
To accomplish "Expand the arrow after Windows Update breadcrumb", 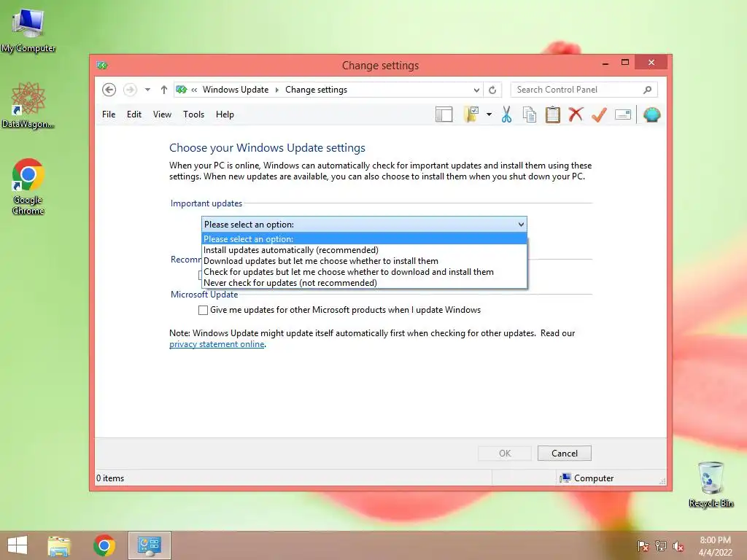I will click(x=276, y=90).
